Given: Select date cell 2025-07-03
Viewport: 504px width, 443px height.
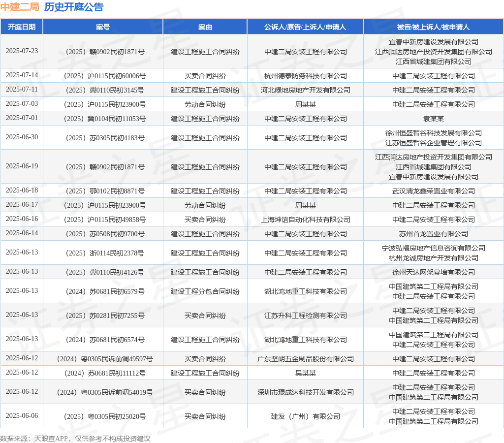Looking at the screenshot, I should pos(22,103).
